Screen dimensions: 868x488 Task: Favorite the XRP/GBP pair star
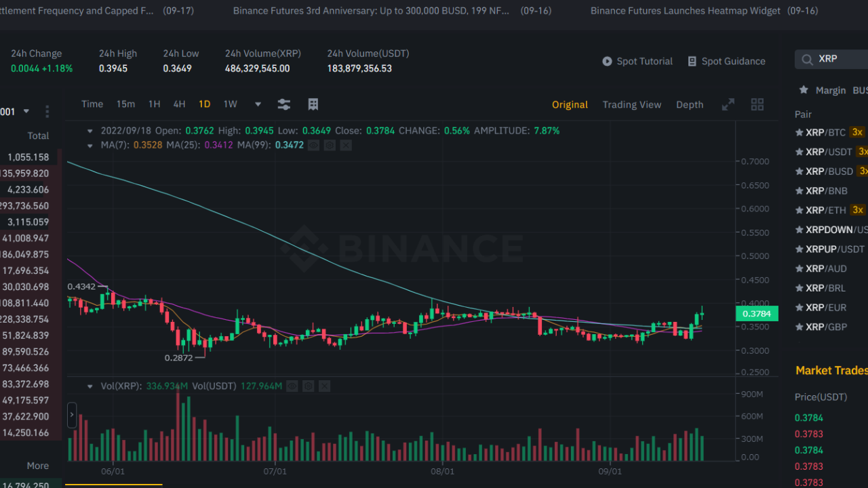point(800,327)
